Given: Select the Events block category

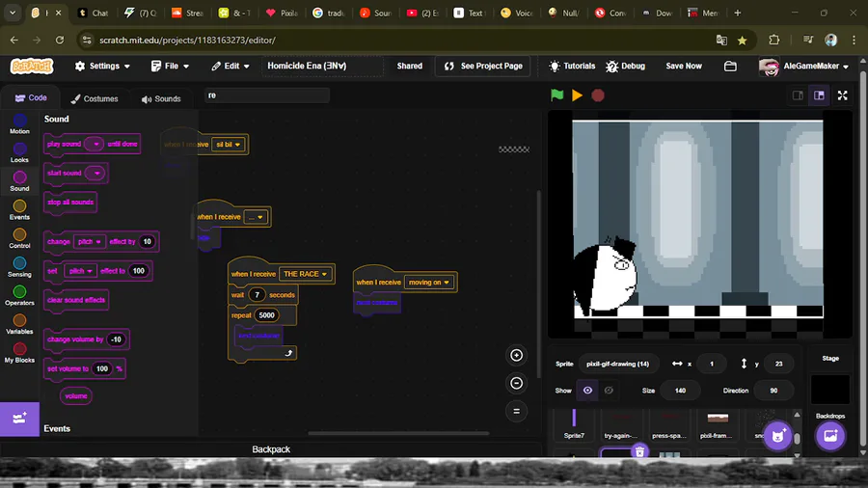Looking at the screenshot, I should [19, 210].
